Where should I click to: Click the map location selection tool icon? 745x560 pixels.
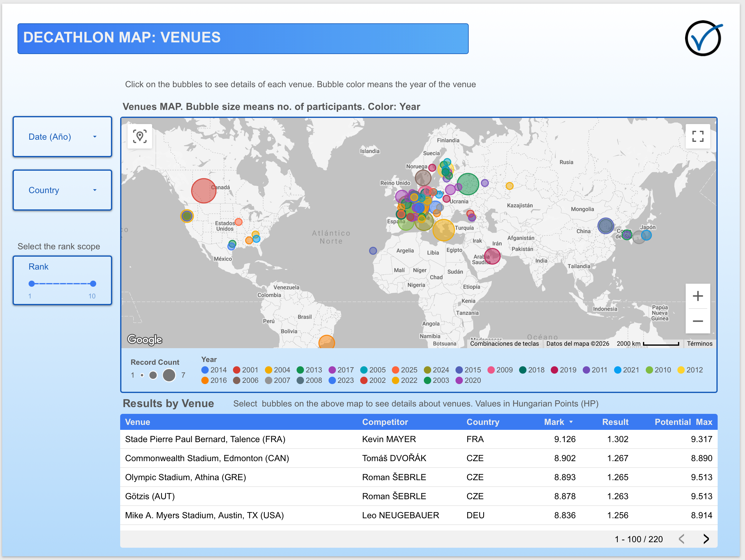140,136
